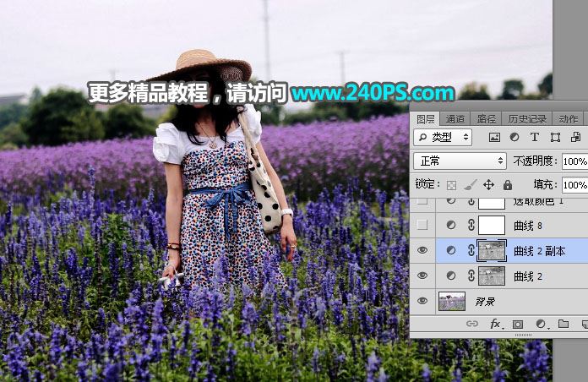Viewport: 588px width, 382px height.
Task: Click the 曲线 2 副本 adjustment icon
Action: (451, 250)
